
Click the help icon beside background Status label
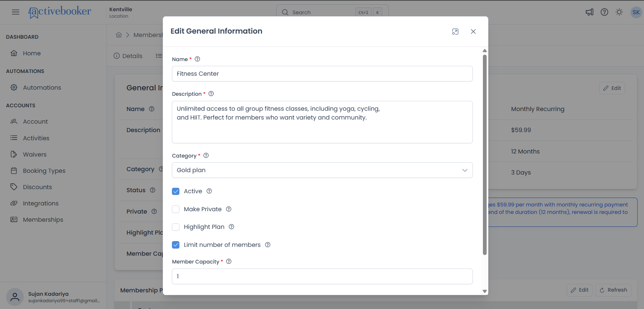click(x=153, y=190)
